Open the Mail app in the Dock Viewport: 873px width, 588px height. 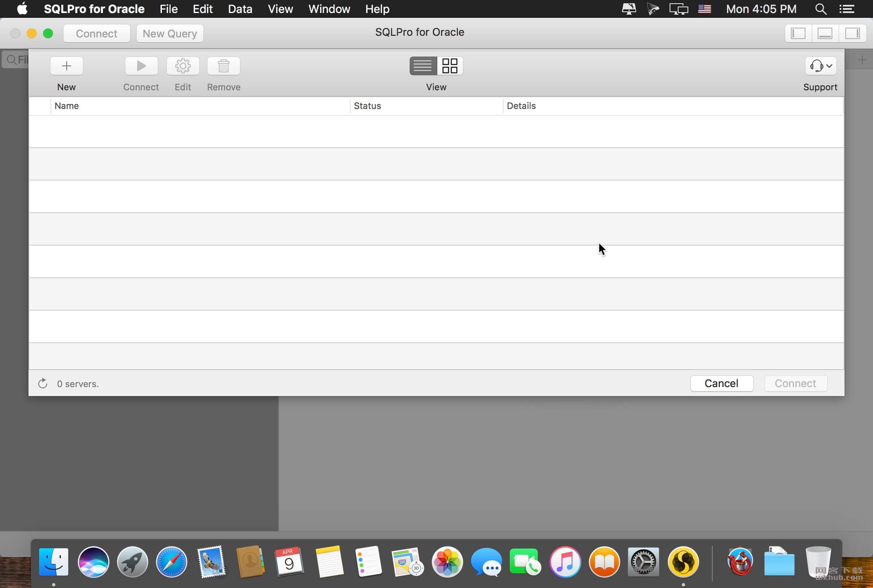211,562
